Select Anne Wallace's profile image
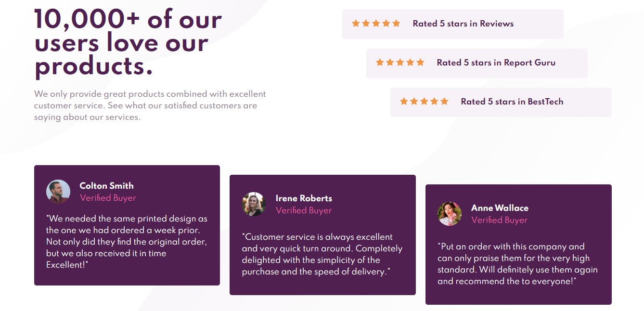 tap(450, 214)
